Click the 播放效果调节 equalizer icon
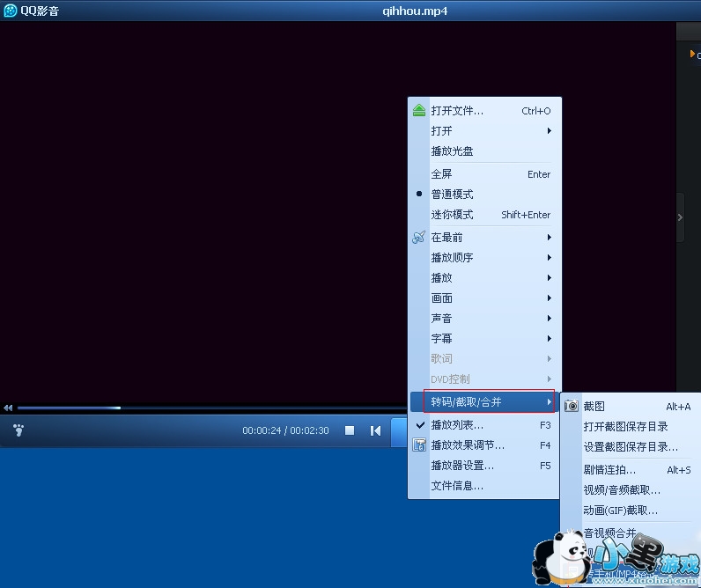This screenshot has height=588, width=701. 419,445
